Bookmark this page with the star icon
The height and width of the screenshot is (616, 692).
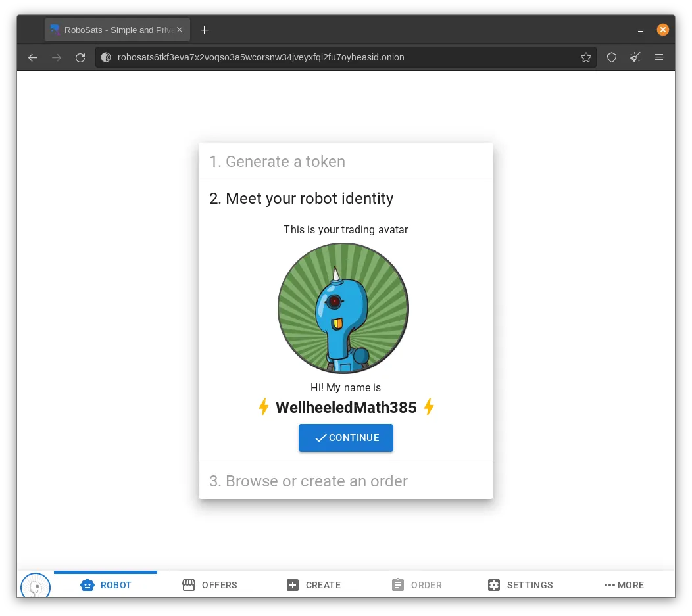(x=586, y=57)
